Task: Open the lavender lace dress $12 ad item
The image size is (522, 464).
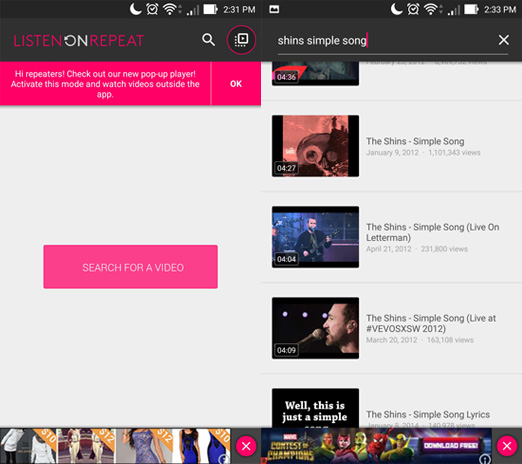Action: click(144, 446)
